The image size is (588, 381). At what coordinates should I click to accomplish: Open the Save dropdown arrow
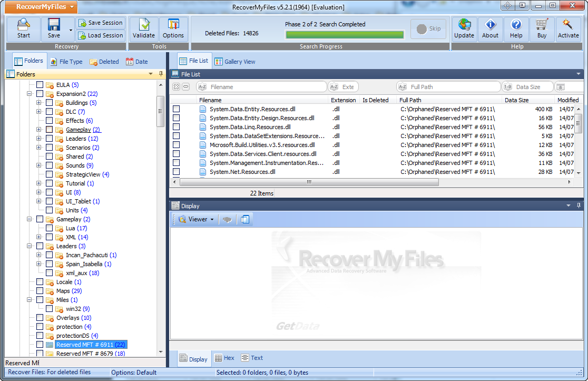point(71,30)
